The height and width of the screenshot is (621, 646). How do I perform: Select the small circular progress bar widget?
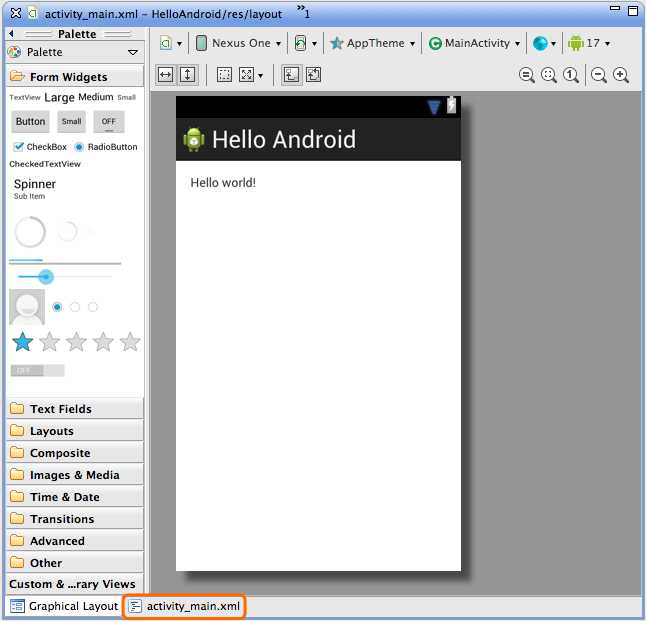(68, 231)
